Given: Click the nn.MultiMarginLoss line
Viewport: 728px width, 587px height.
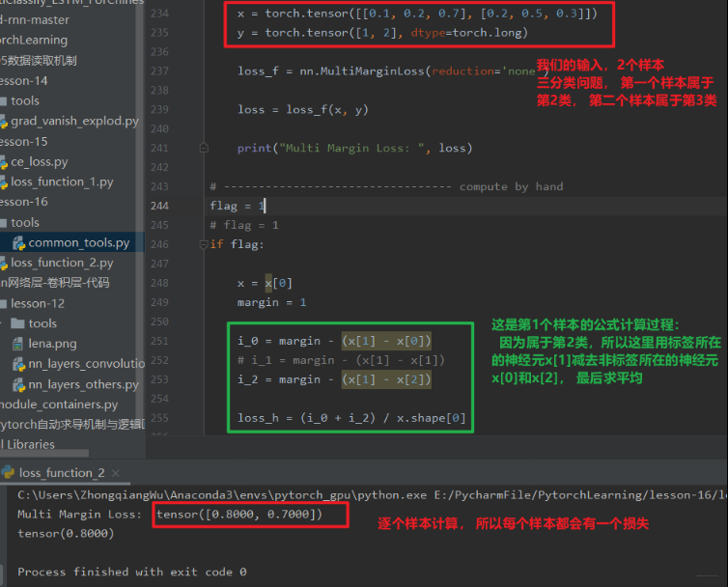Looking at the screenshot, I should click(393, 71).
